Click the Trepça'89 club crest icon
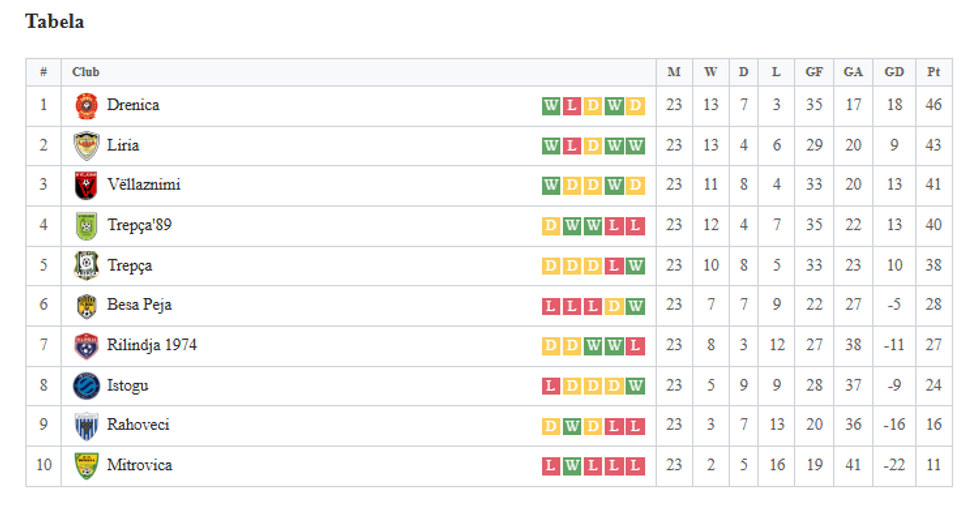The width and height of the screenshot is (980, 509). click(x=87, y=226)
